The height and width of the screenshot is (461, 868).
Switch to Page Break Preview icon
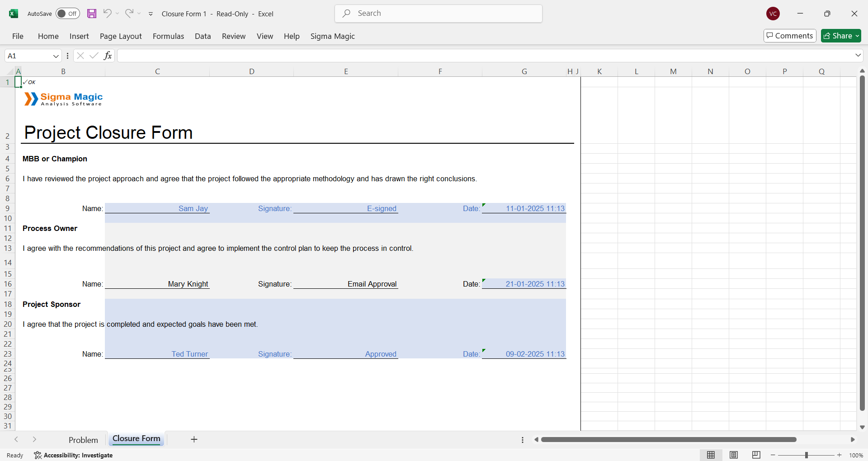756,455
